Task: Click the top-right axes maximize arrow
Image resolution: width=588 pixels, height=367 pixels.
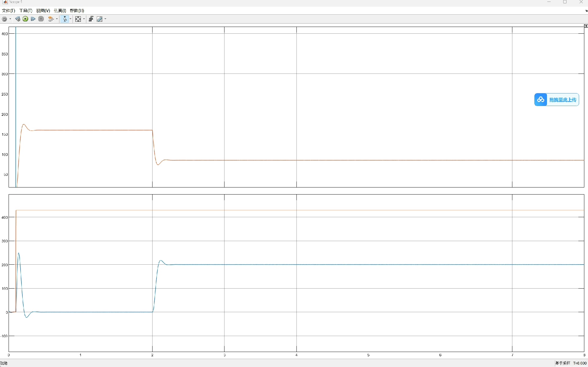Action: tap(586, 26)
